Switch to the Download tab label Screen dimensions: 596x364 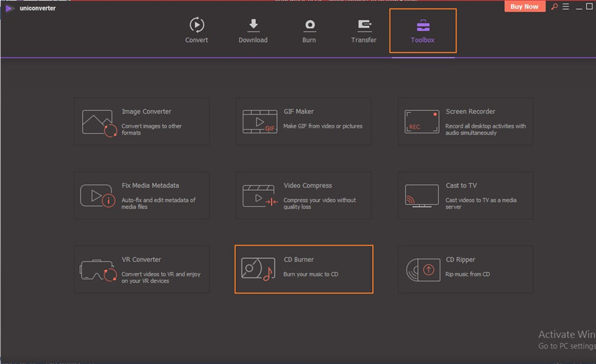point(253,40)
